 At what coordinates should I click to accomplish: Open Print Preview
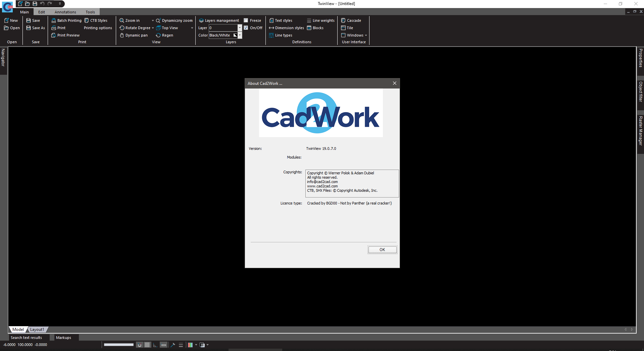pyautogui.click(x=65, y=35)
